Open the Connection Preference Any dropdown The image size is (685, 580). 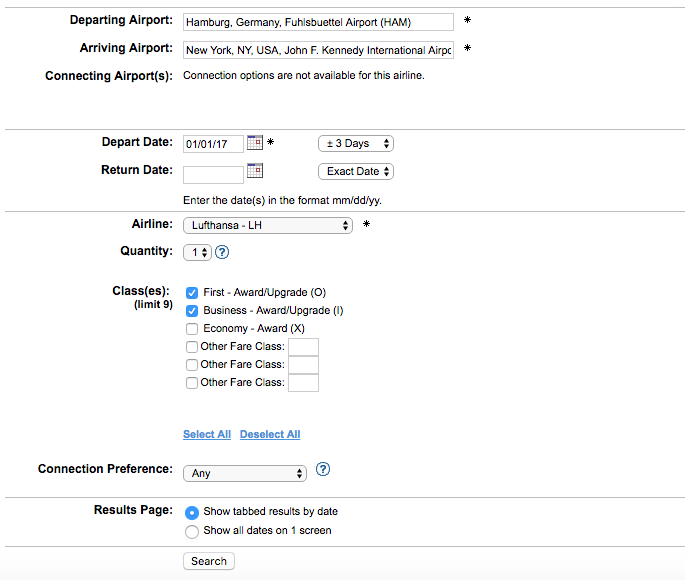(245, 473)
